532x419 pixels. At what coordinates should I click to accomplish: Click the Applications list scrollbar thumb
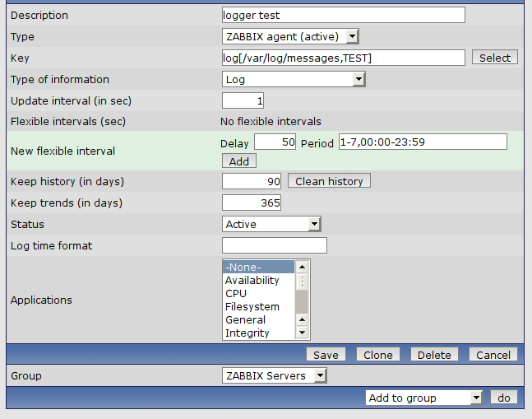(x=302, y=282)
